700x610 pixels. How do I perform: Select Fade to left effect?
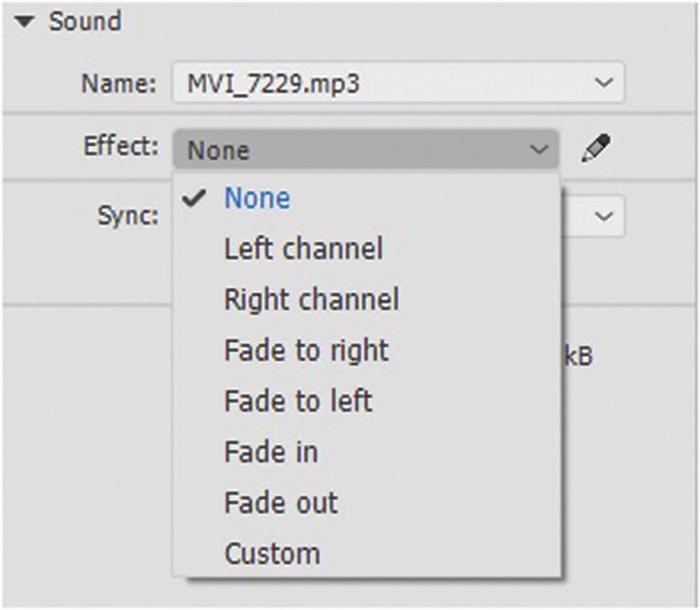click(x=298, y=401)
